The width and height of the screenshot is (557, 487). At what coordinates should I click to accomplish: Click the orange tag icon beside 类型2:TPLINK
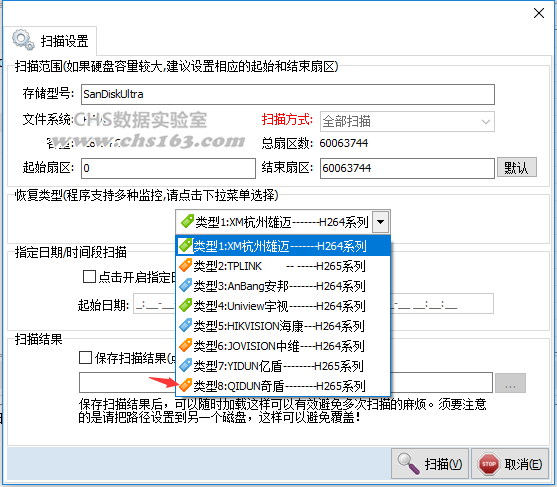(x=185, y=265)
